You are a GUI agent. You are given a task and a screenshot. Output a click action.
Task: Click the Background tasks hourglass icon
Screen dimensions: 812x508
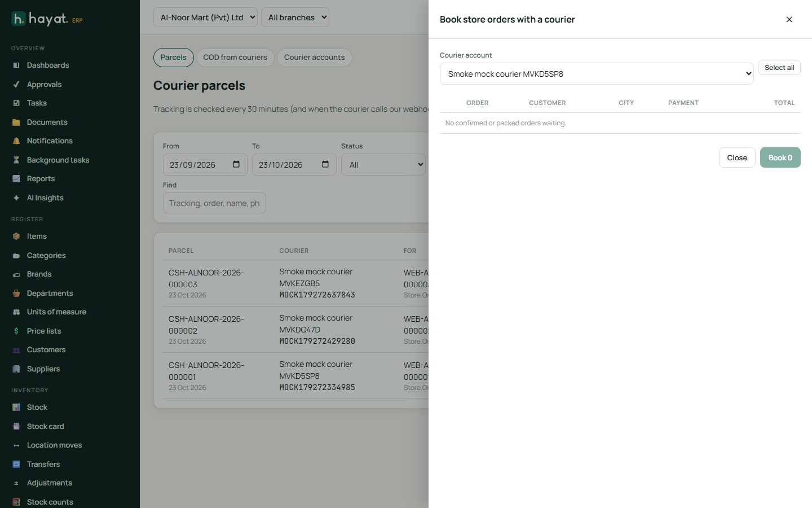point(16,160)
